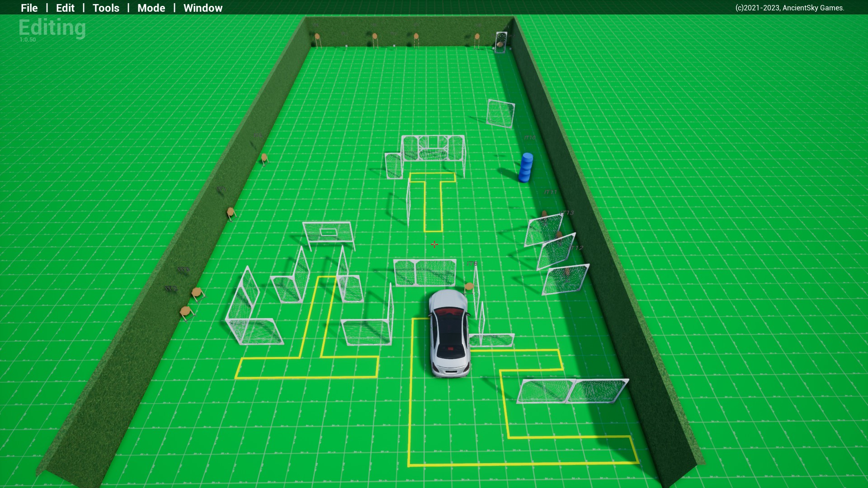This screenshot has width=868, height=488.
Task: Select the target next to label IT8
Action: click(x=469, y=286)
